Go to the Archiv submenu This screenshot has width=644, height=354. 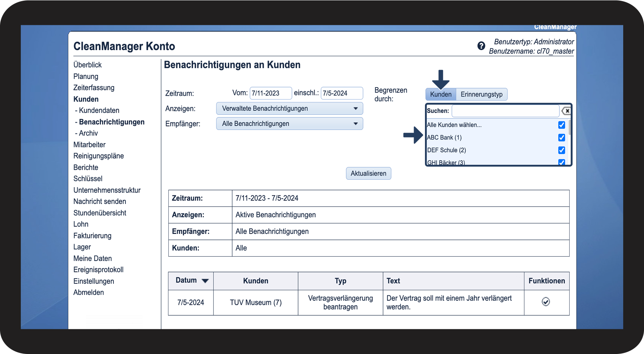pyautogui.click(x=88, y=133)
